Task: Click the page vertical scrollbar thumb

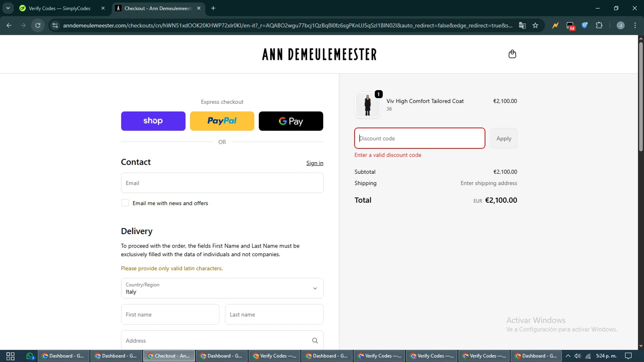Action: click(641, 97)
